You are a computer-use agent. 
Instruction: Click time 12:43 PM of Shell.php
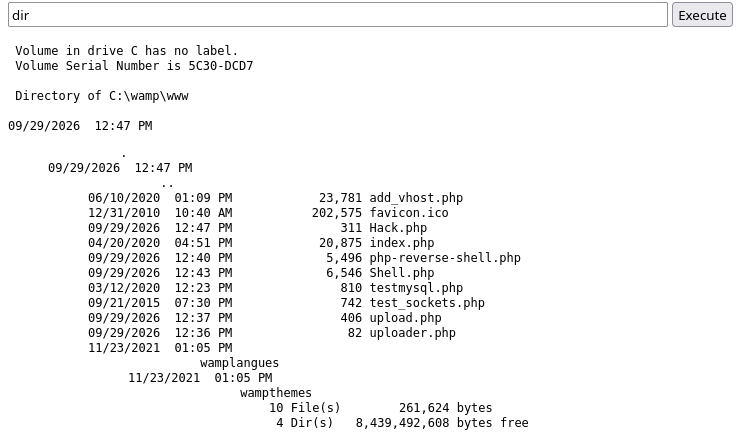click(x=203, y=273)
